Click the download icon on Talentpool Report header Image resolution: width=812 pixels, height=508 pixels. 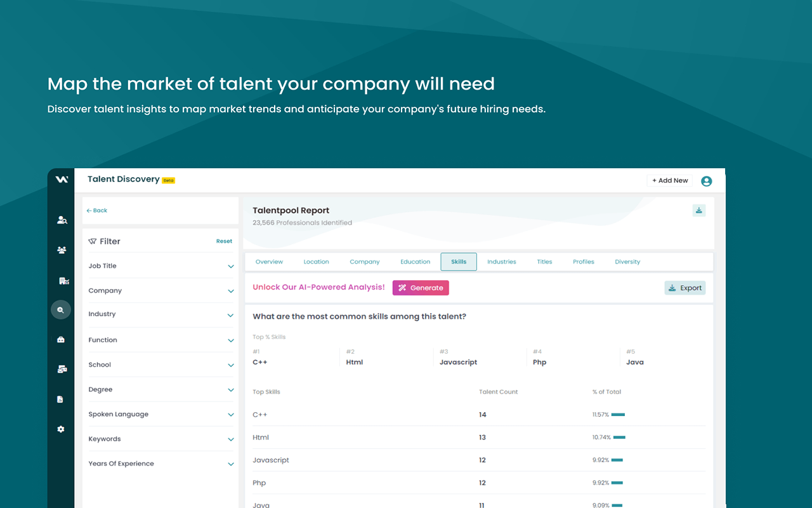point(698,210)
